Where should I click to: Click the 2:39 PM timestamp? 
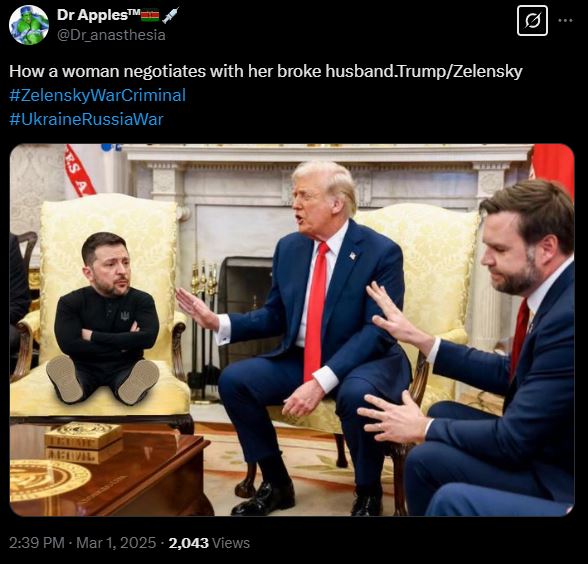tap(37, 543)
